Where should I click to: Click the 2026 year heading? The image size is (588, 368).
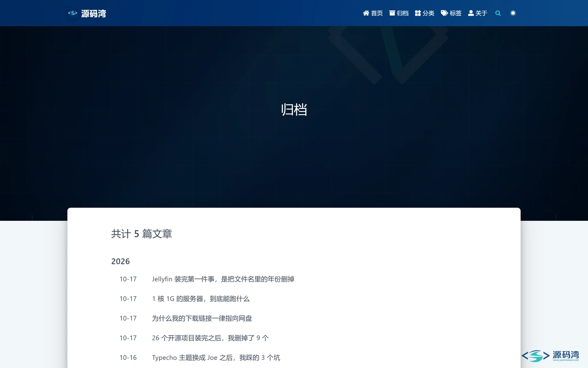(121, 261)
